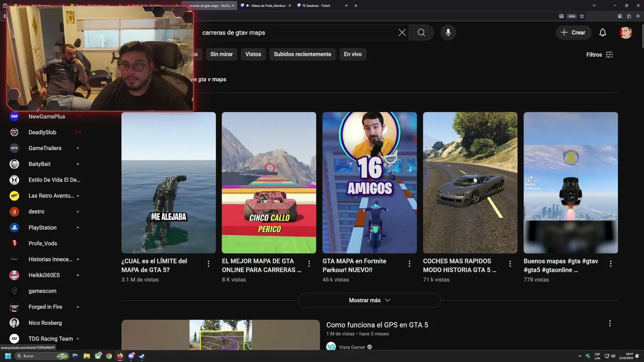644x362 pixels.
Task: Open the TDG Racing Team subscription
Action: (50, 339)
